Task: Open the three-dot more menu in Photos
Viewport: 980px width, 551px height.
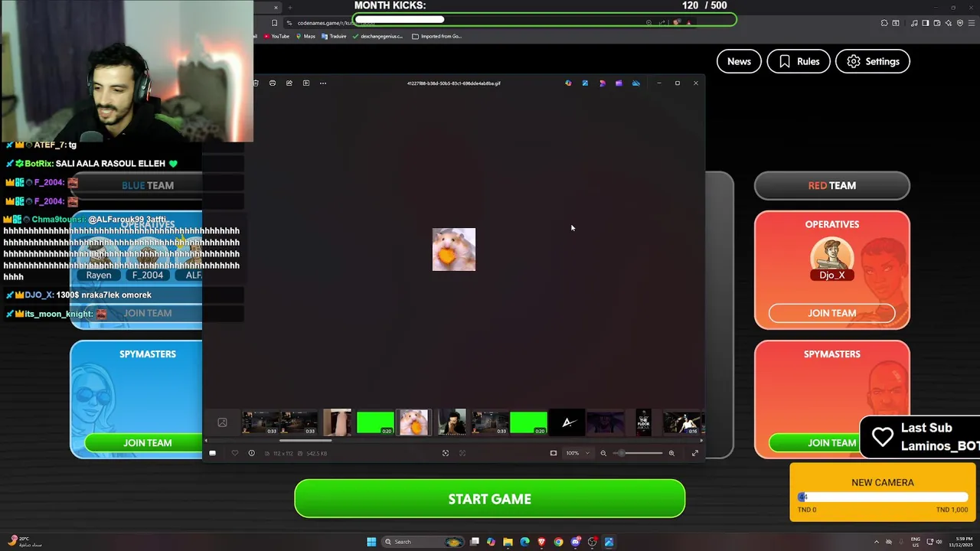Action: (x=323, y=83)
